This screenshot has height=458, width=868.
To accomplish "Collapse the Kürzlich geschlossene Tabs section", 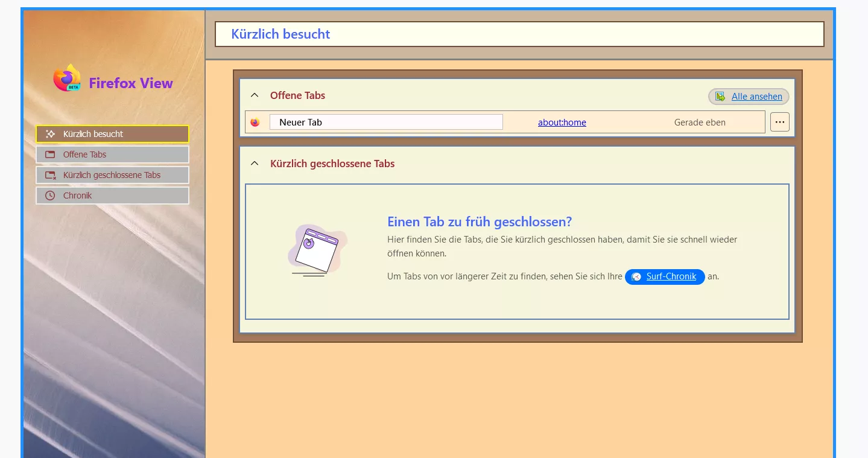I will [255, 164].
